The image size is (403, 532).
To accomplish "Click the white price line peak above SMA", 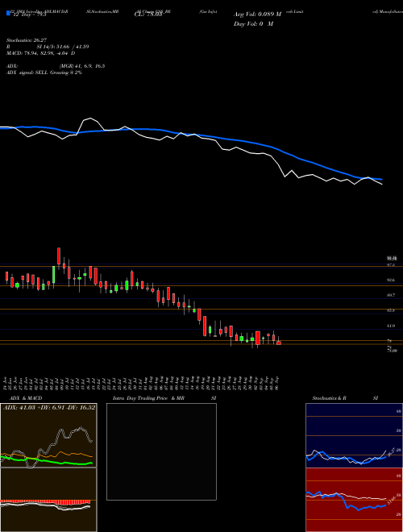I will (90, 118).
